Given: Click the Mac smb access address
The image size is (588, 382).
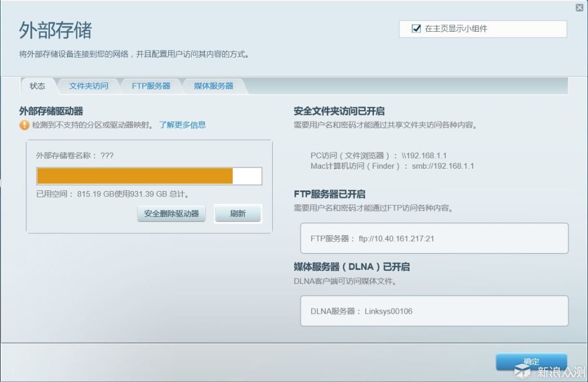Looking at the screenshot, I should coord(443,166).
